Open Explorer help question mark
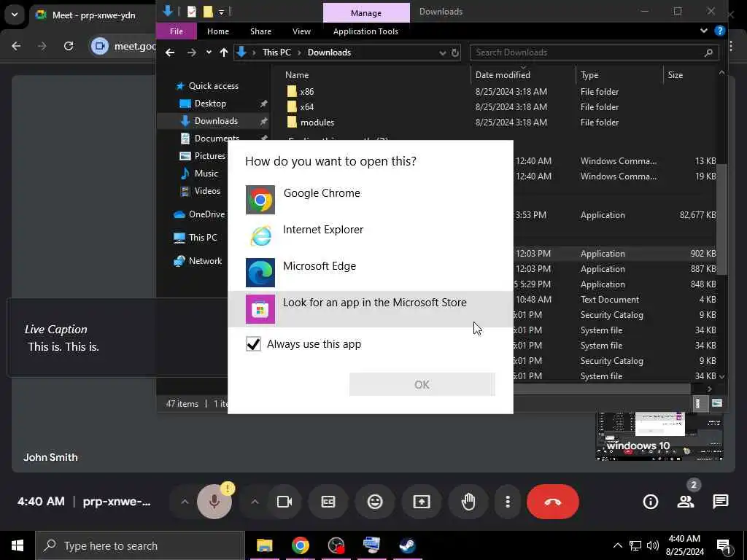Image resolution: width=747 pixels, height=560 pixels. [720, 31]
